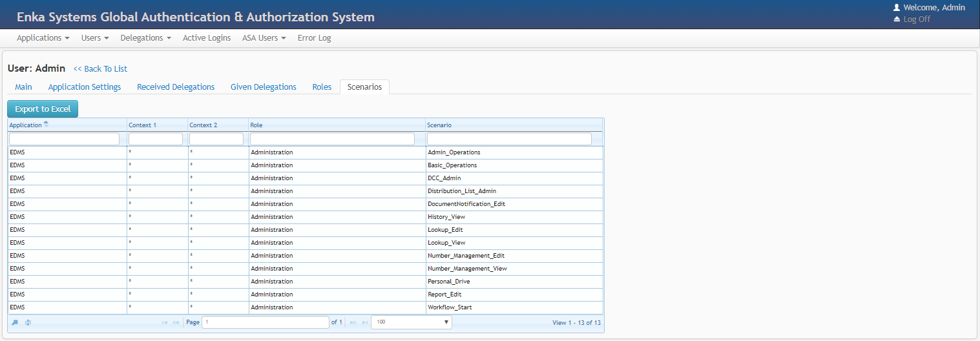Open the rows-per-page dropdown showing 100
This screenshot has width=980, height=341.
(x=412, y=322)
